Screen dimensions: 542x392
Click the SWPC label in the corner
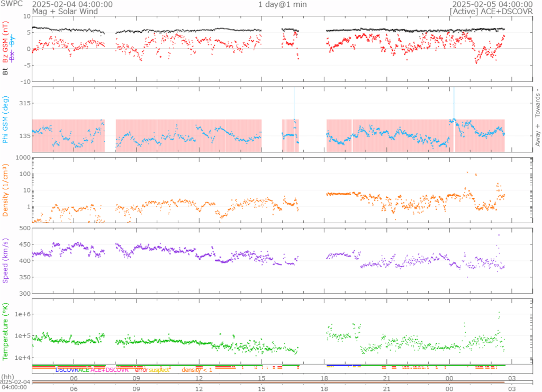[x=12, y=4]
